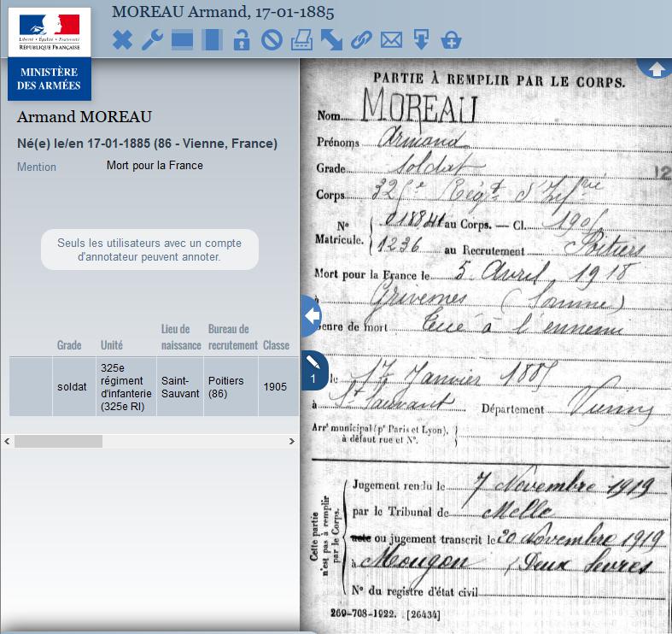Image resolution: width=672 pixels, height=634 pixels.
Task: Click the Bureau de recrutement column header
Action: tap(233, 338)
